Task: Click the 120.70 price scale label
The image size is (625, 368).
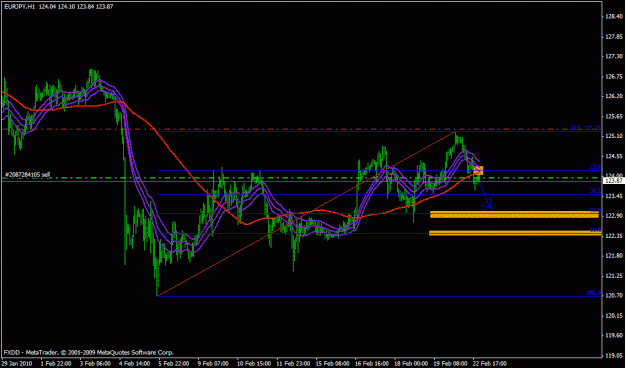Action: pyautogui.click(x=614, y=295)
